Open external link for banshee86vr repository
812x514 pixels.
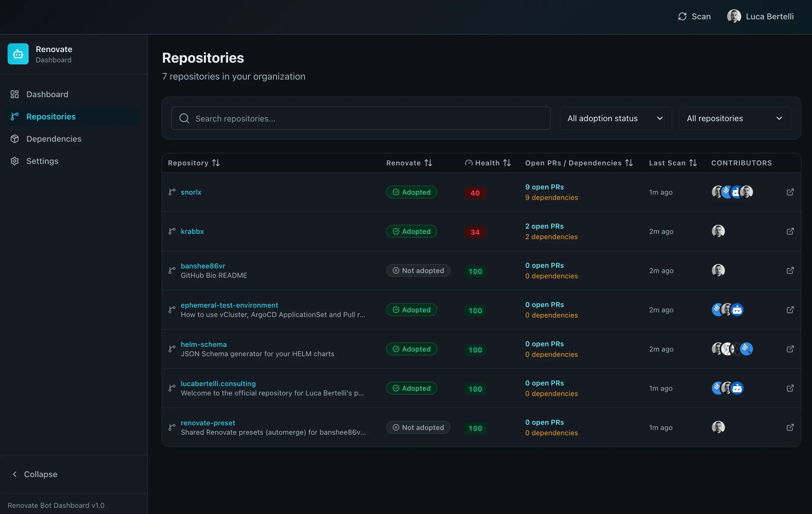click(790, 270)
